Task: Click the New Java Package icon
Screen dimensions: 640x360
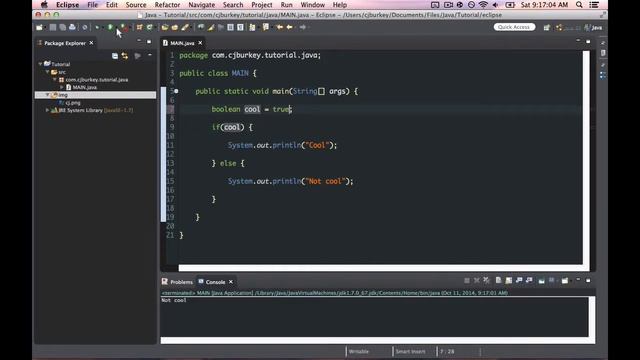Action: point(139,27)
